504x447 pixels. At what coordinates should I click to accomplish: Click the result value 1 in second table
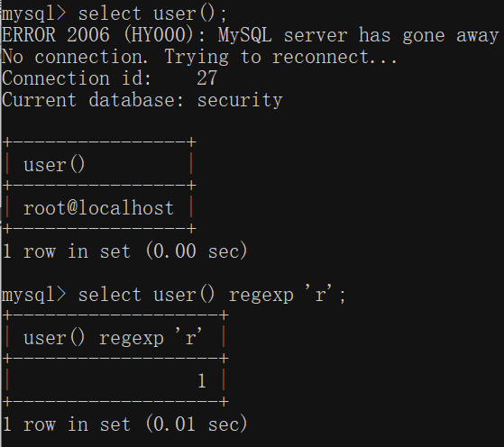click(x=202, y=381)
